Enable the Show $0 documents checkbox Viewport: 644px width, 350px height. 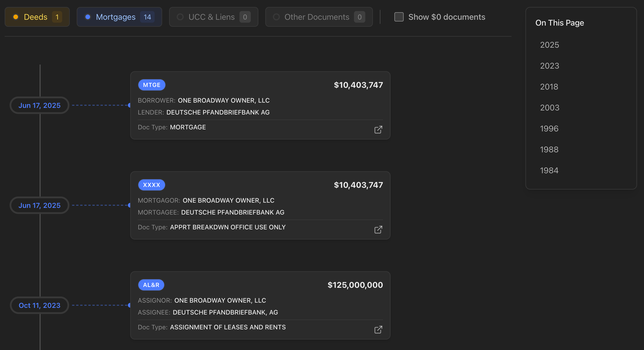point(399,17)
